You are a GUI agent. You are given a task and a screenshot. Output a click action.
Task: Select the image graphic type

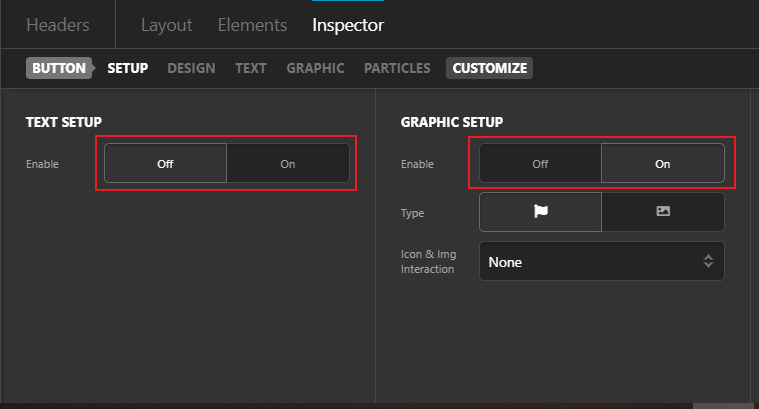coord(663,212)
